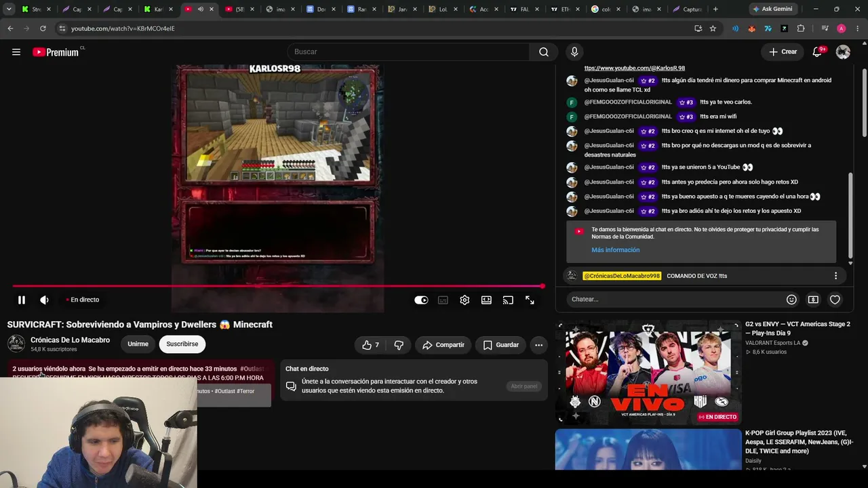Open more actions menu under the video
This screenshot has width=868, height=488.
tap(538, 345)
